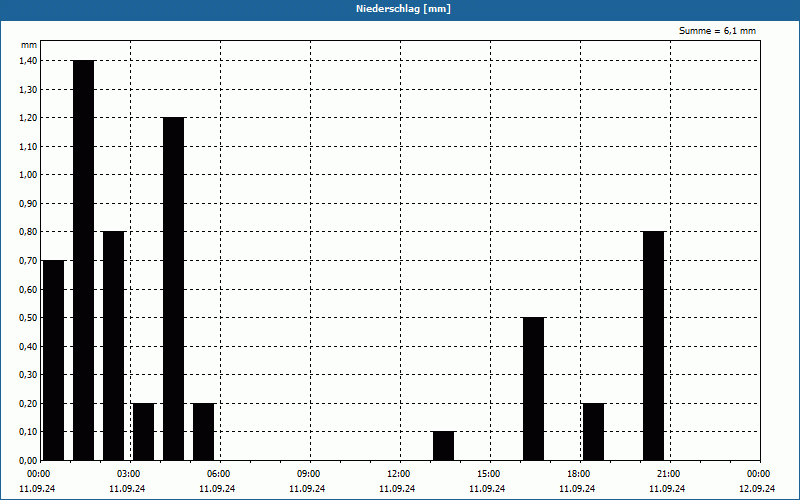Screen dimensions: 800x500
Task: Click the '06:00' time label
Action: pyautogui.click(x=218, y=474)
